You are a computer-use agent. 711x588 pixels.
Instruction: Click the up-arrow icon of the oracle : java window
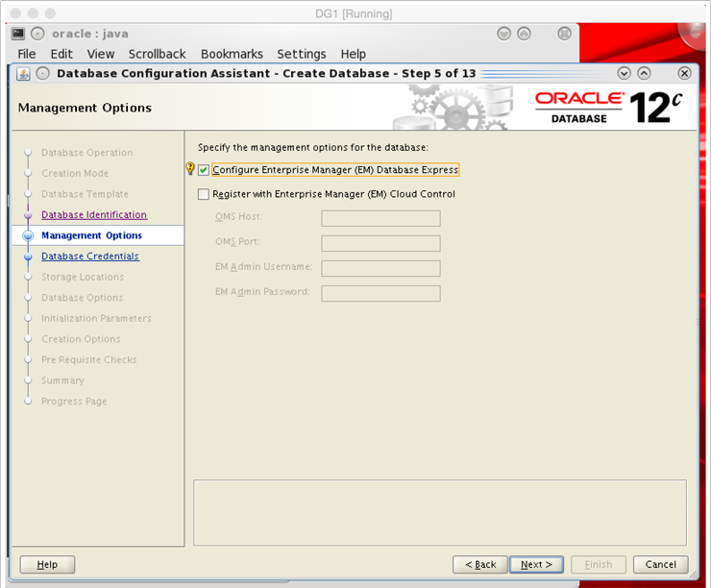pos(525,34)
